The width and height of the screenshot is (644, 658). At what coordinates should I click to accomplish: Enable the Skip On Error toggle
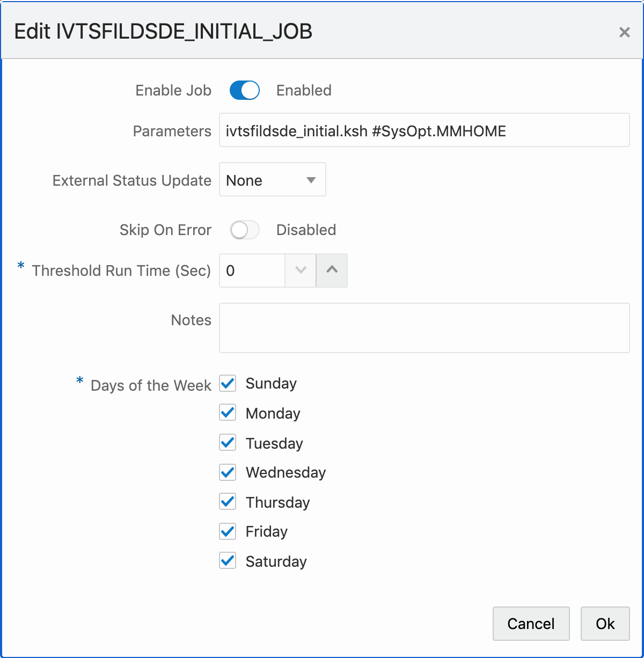coord(244,230)
